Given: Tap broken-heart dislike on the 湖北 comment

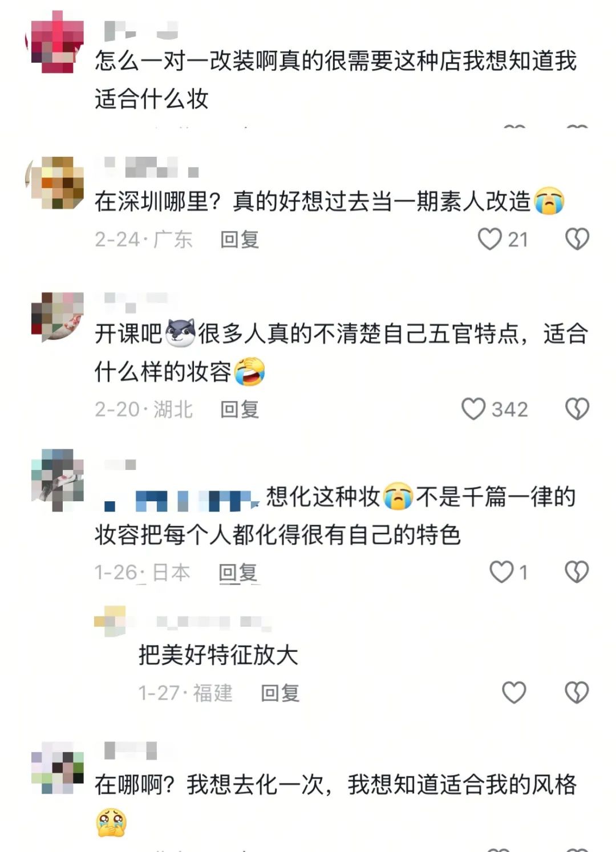Looking at the screenshot, I should (577, 409).
